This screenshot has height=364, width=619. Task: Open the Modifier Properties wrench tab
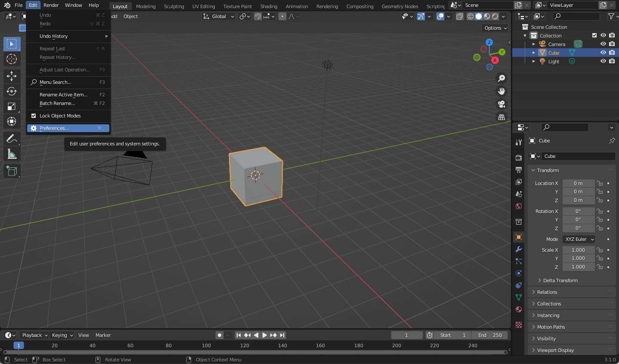[518, 249]
